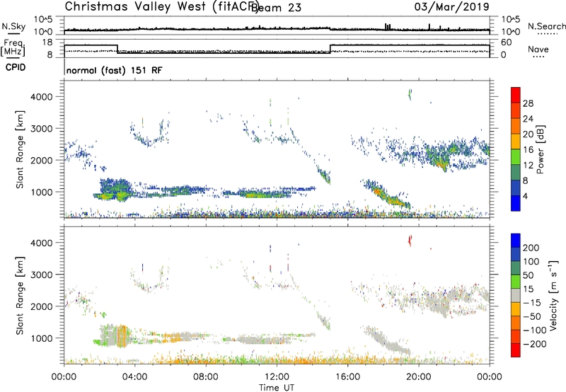Screen dimensions: 566x392
Task: Click the '60' Nave axis value
Action: click(507, 42)
